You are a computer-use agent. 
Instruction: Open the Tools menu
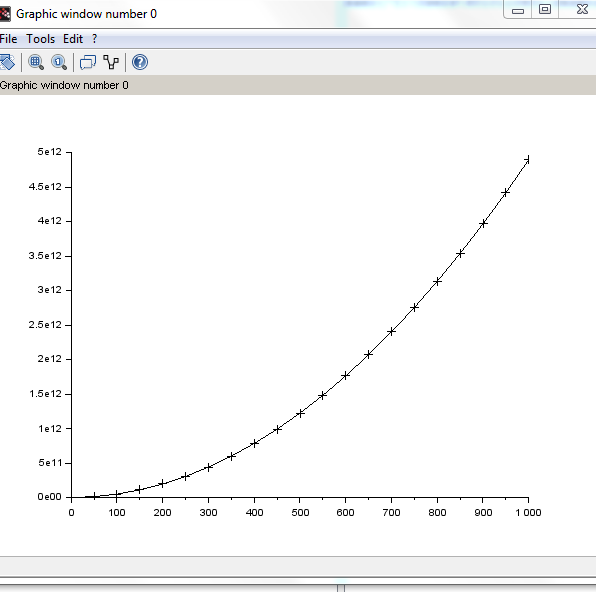[41, 39]
